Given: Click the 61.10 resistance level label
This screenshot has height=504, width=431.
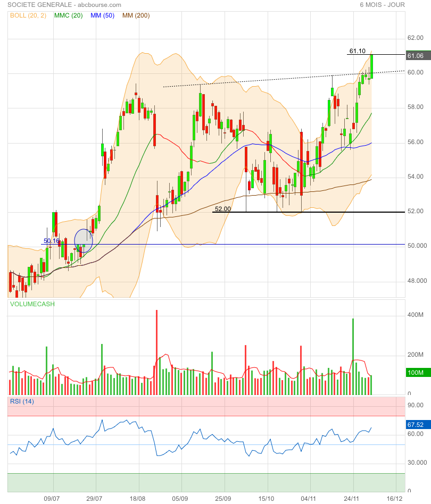Looking at the screenshot, I should click(x=358, y=51).
